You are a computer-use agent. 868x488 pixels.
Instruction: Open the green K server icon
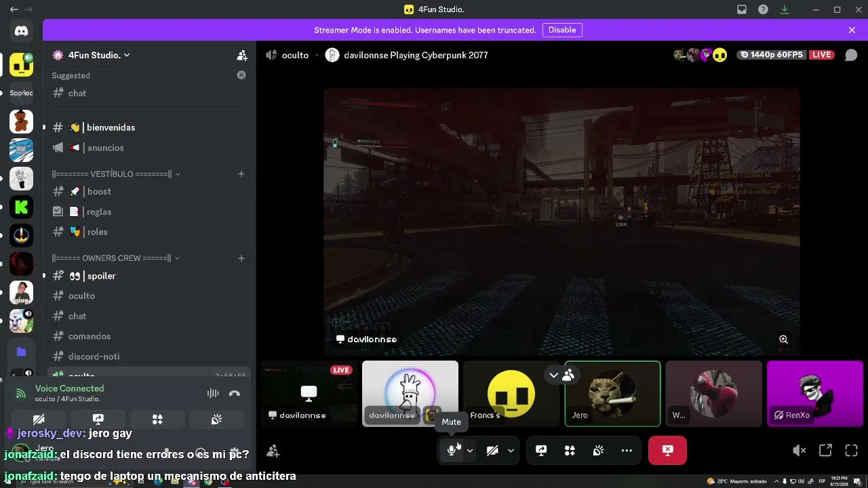[x=21, y=207]
